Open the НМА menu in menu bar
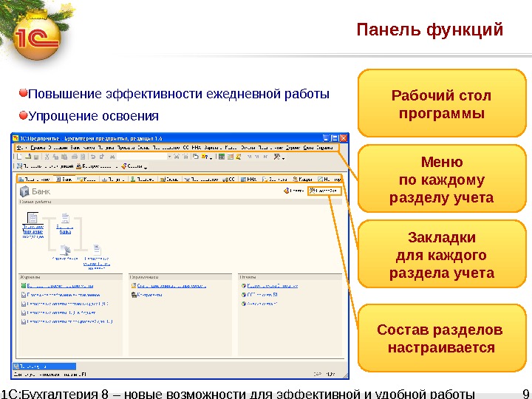Image resolution: width=532 pixels, height=399 pixels. click(197, 148)
